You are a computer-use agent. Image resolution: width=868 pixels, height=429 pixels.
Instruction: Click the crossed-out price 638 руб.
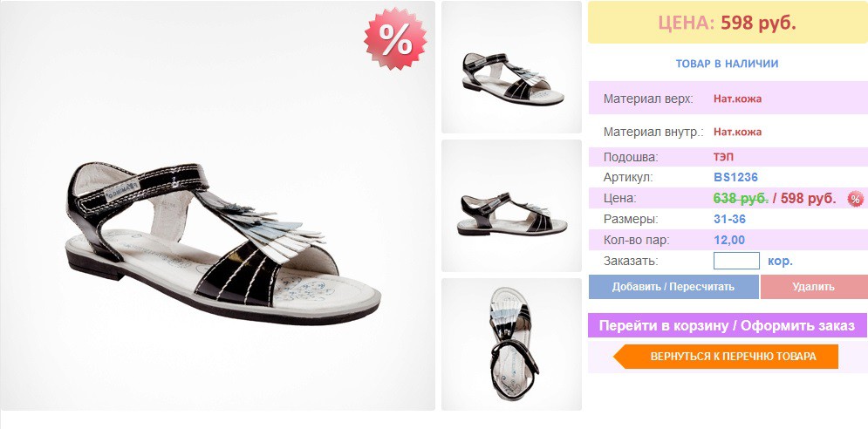(x=741, y=198)
